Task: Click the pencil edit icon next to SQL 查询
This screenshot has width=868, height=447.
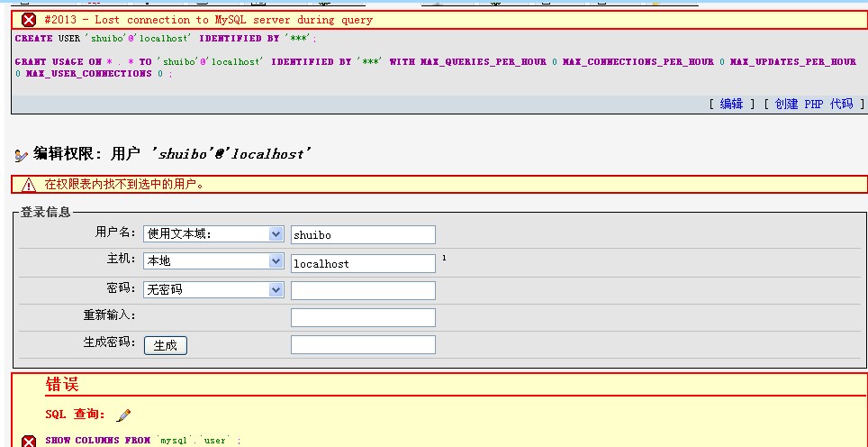Action: click(124, 415)
